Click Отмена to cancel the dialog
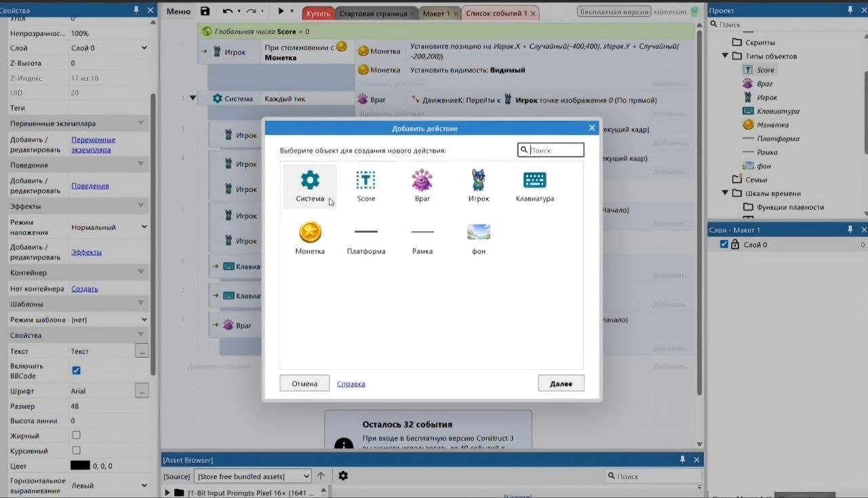This screenshot has height=498, width=868. click(x=304, y=383)
